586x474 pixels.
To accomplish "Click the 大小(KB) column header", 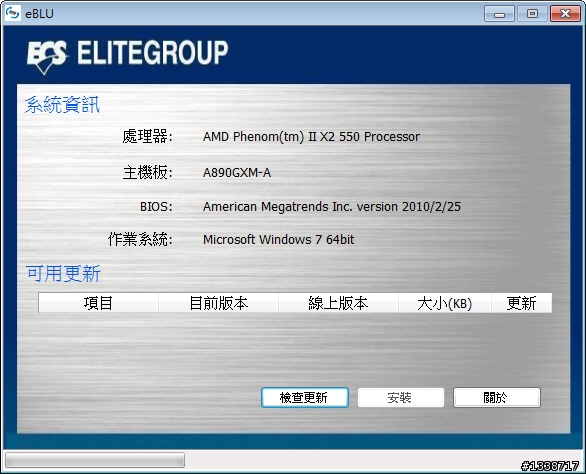I will [x=445, y=303].
